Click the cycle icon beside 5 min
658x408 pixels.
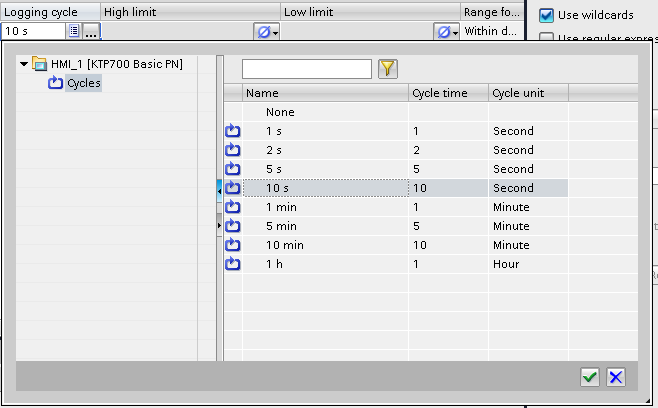233,226
